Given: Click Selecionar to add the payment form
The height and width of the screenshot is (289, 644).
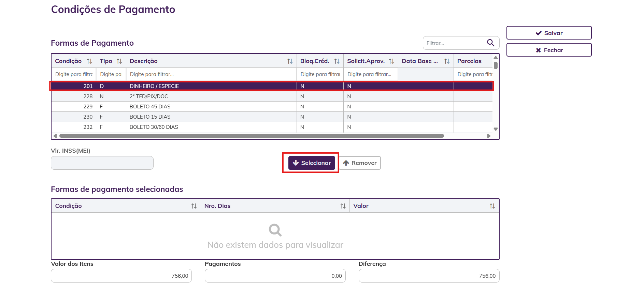Looking at the screenshot, I should pos(312,163).
